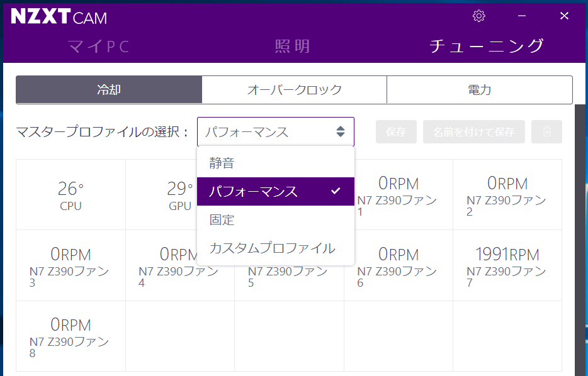Select the N7 Z390ファン 1 tile

399,195
